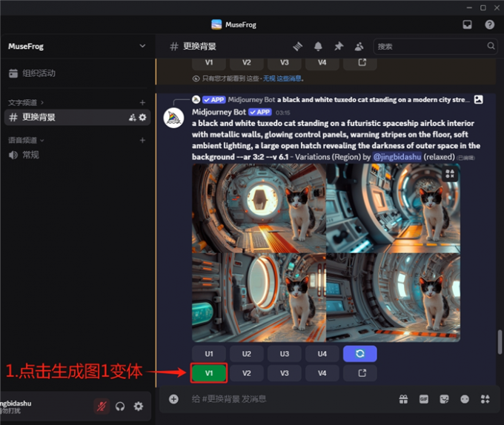
Task: Open the GIF picker
Action: (x=424, y=399)
